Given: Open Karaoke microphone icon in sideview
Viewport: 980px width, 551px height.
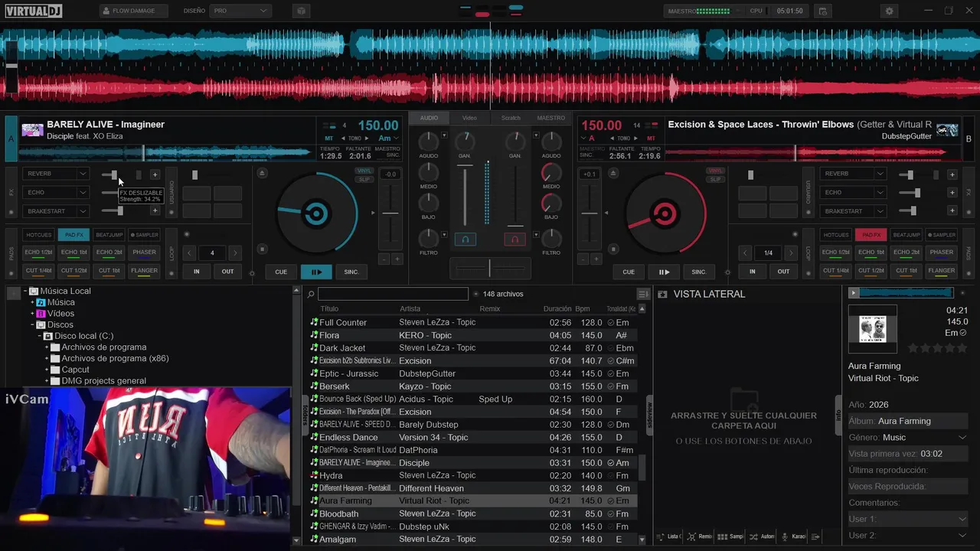Looking at the screenshot, I should coord(785,536).
